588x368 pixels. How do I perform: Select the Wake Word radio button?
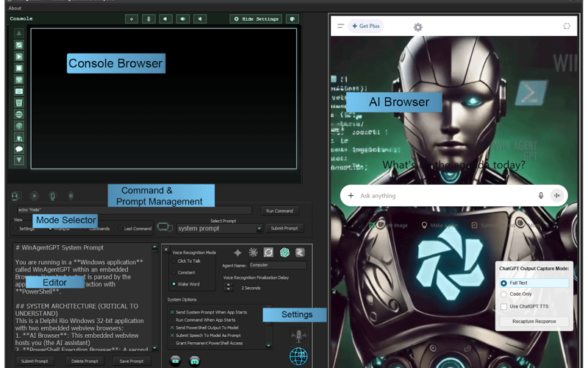[173, 284]
